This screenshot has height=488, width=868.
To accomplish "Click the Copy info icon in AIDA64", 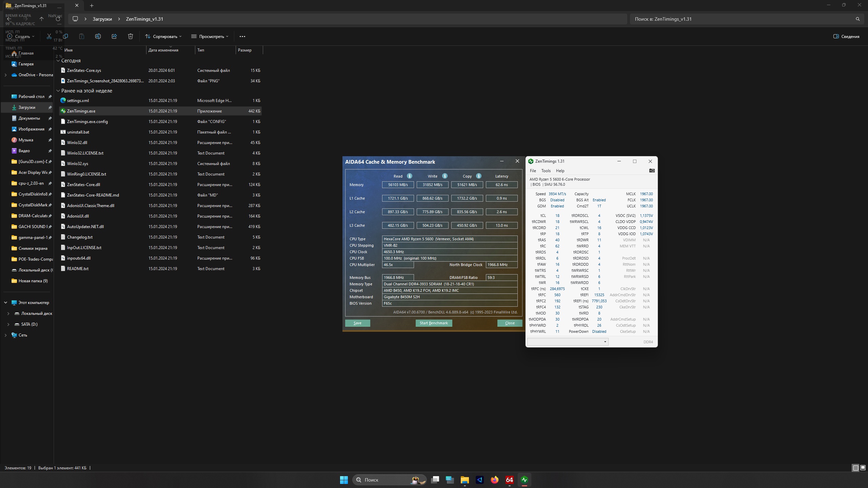I will [479, 176].
